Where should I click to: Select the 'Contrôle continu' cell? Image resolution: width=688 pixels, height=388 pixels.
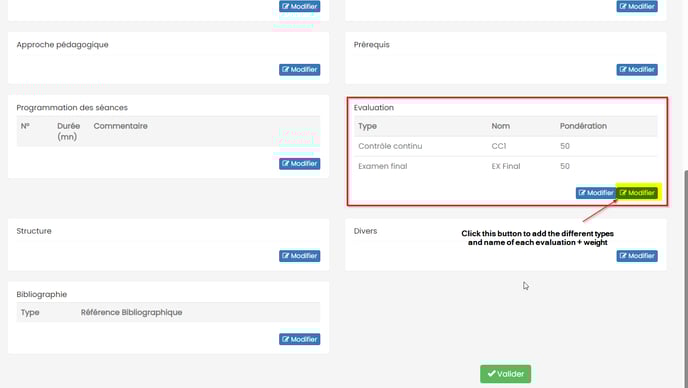pos(390,146)
